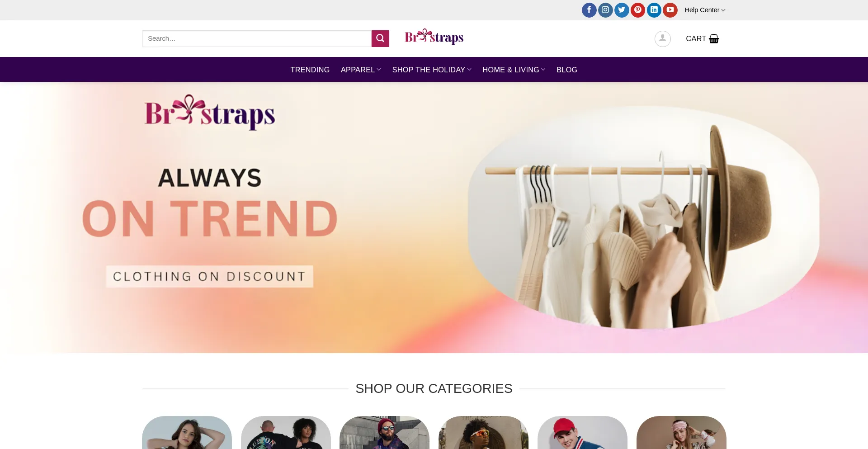
Task: Open the YouTube social icon
Action: coord(670,10)
